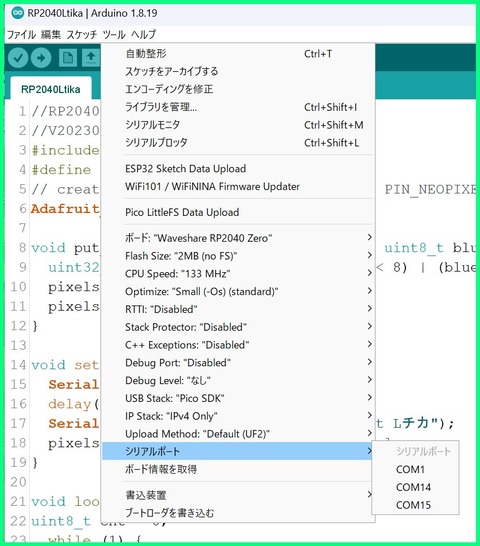This screenshot has height=546, width=480.
Task: Expand Optimize Small (-Os) submenu
Action: point(238,291)
